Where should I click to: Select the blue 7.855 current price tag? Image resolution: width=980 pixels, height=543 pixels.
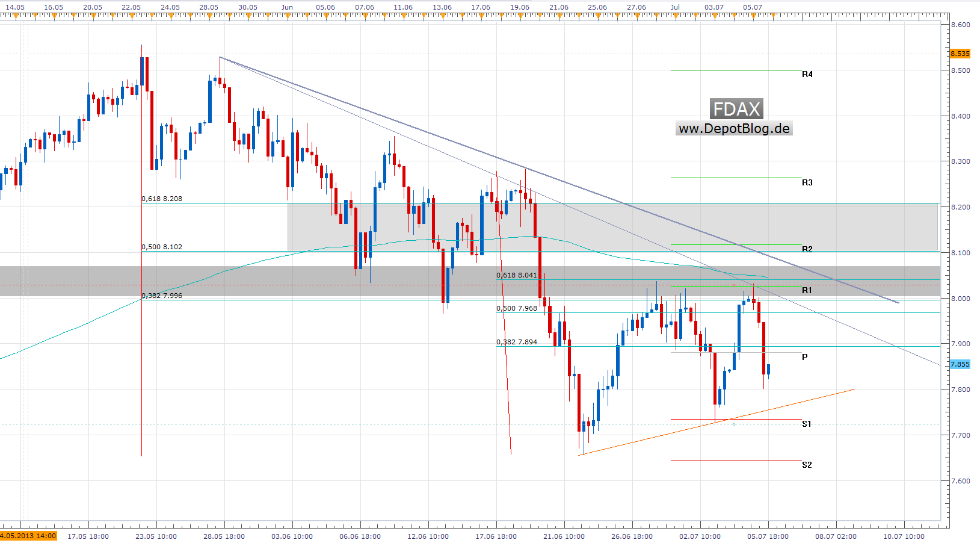(x=960, y=364)
